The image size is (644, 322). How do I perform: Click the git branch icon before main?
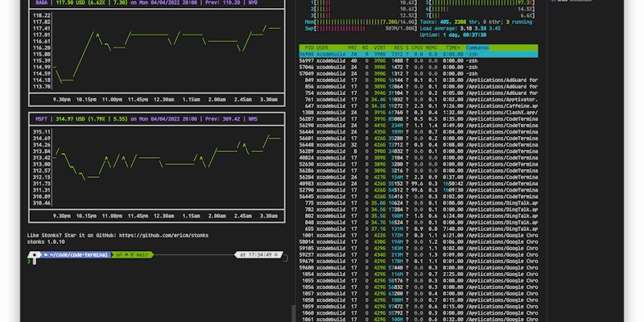tap(133, 254)
